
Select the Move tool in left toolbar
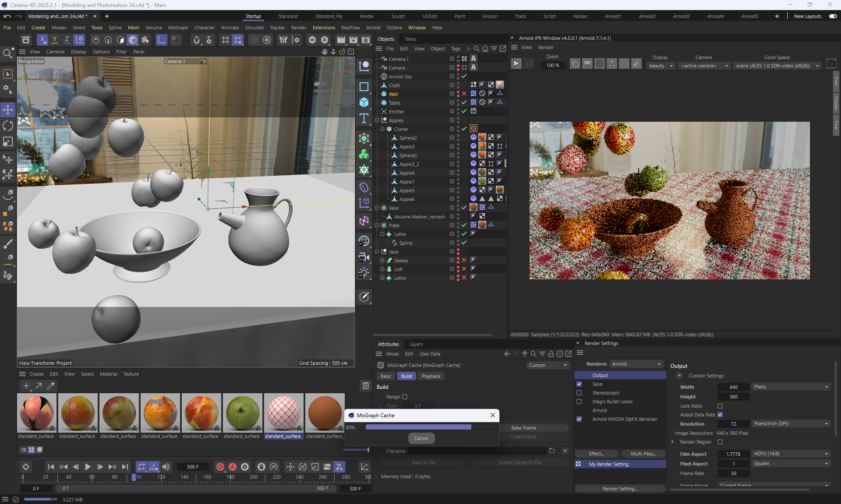[x=8, y=109]
